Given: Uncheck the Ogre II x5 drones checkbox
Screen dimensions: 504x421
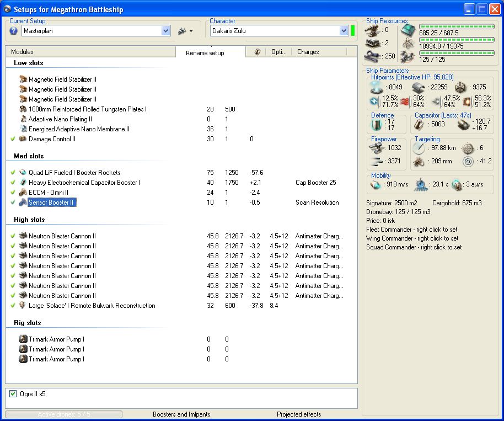Looking at the screenshot, I should (13, 393).
